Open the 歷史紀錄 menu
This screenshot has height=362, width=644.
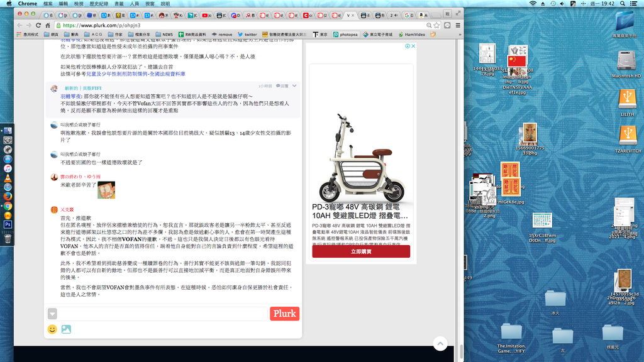click(x=99, y=4)
